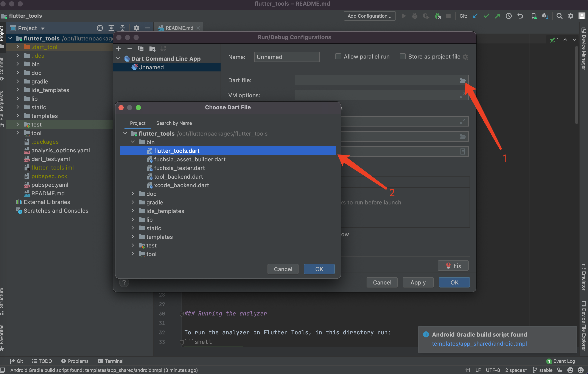Click the user avatar icon
588x374 pixels.
(582, 16)
